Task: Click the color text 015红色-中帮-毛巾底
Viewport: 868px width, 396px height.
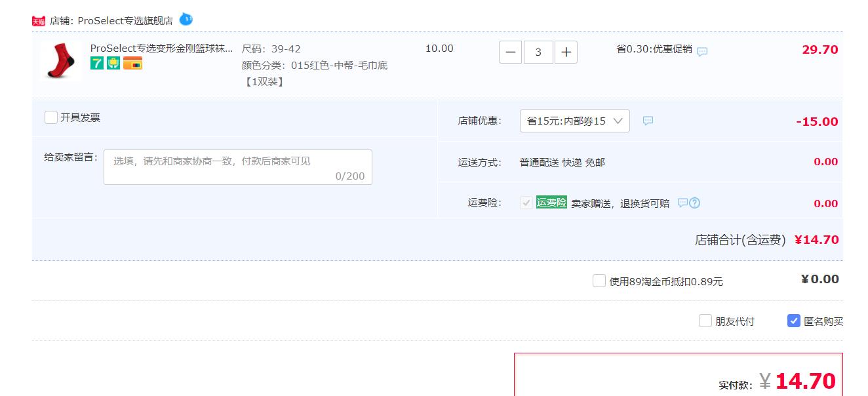Action: 340,65
